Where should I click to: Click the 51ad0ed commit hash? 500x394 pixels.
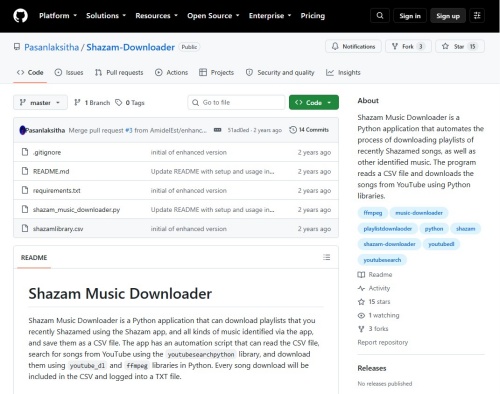point(238,130)
